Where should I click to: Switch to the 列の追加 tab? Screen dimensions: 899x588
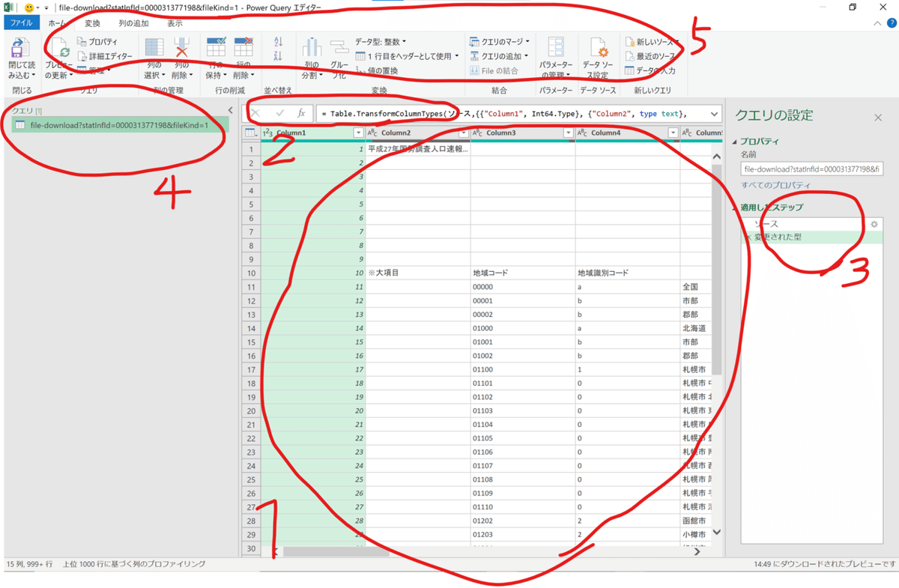(x=133, y=23)
